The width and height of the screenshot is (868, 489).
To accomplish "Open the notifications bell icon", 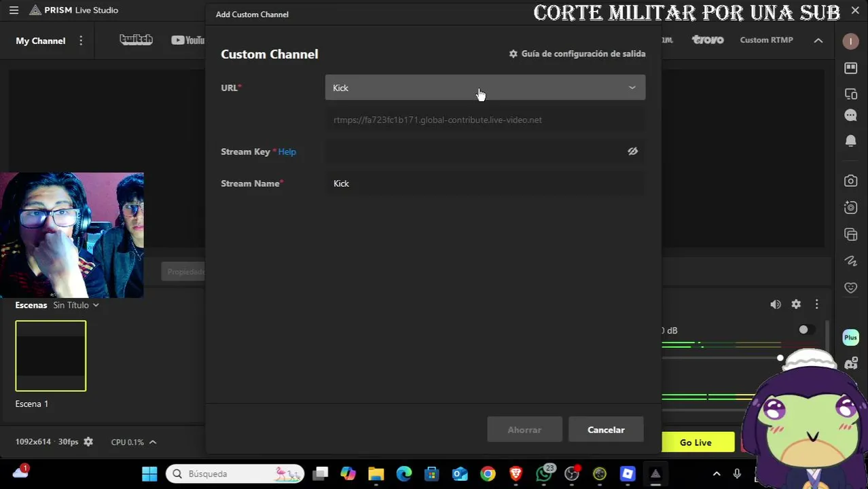I will (x=851, y=141).
